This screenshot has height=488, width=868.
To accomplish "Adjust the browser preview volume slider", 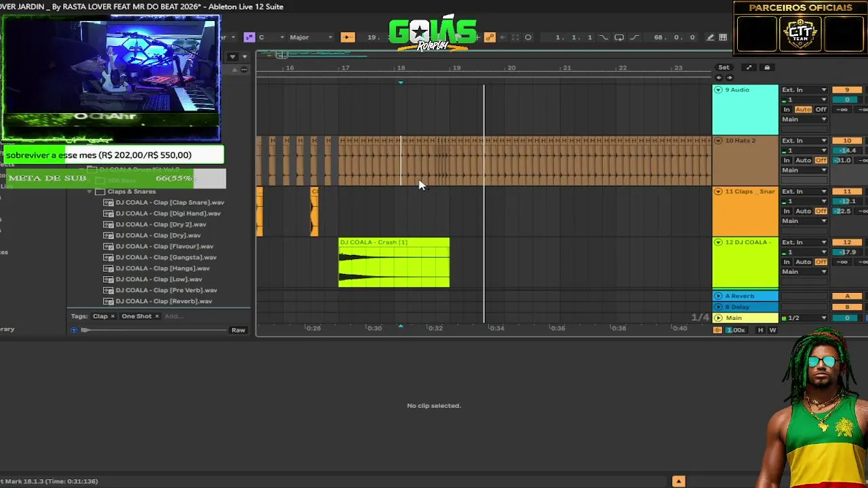I will click(x=155, y=330).
